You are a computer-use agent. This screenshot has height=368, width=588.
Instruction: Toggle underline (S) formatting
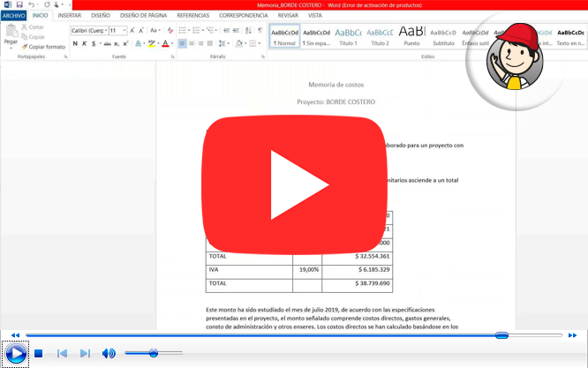click(94, 43)
